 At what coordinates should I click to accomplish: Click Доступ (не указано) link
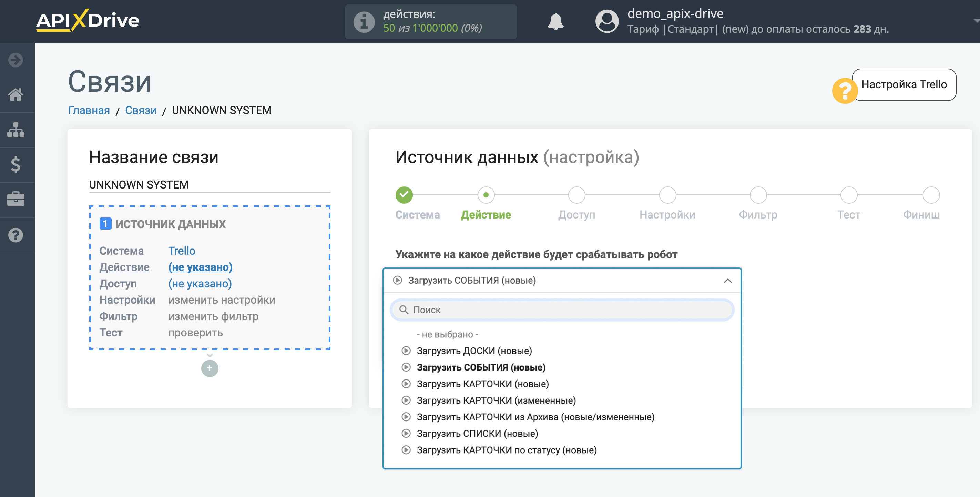200,284
